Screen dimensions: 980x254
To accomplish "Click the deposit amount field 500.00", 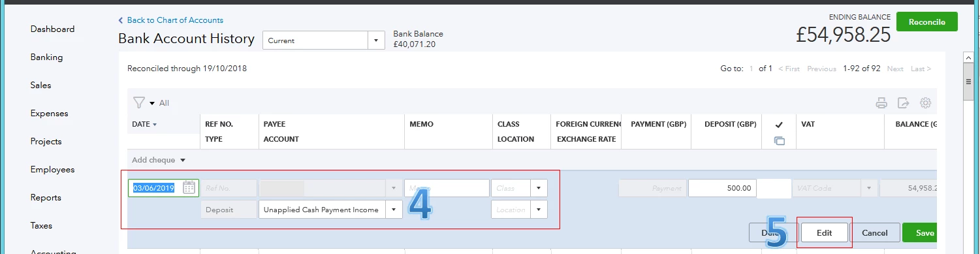I will point(721,188).
